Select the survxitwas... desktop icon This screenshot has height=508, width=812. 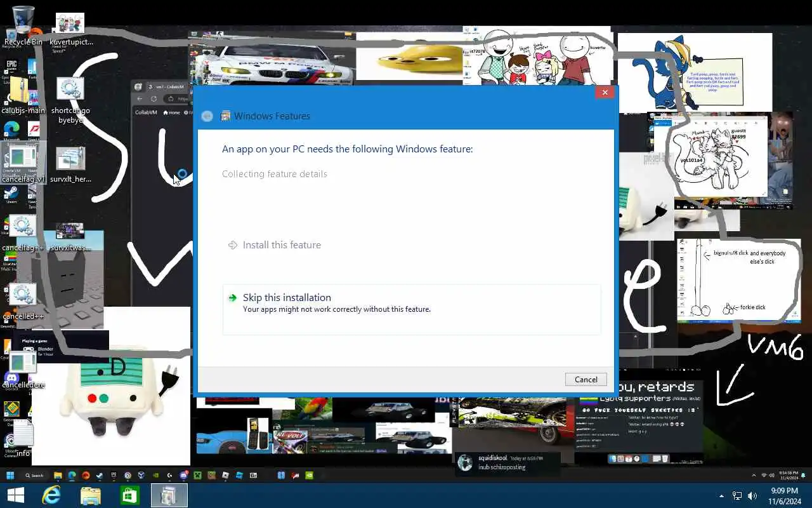click(70, 236)
